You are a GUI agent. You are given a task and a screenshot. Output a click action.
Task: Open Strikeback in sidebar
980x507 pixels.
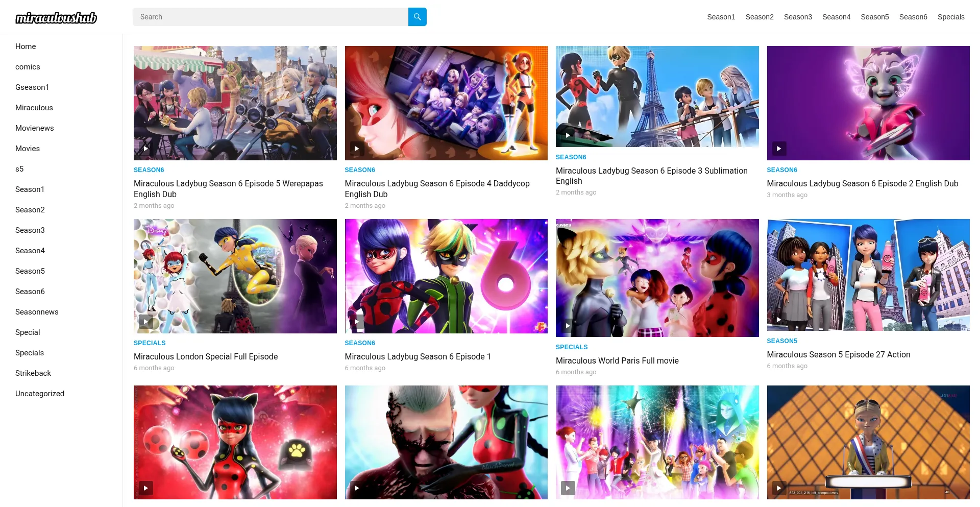click(x=33, y=373)
